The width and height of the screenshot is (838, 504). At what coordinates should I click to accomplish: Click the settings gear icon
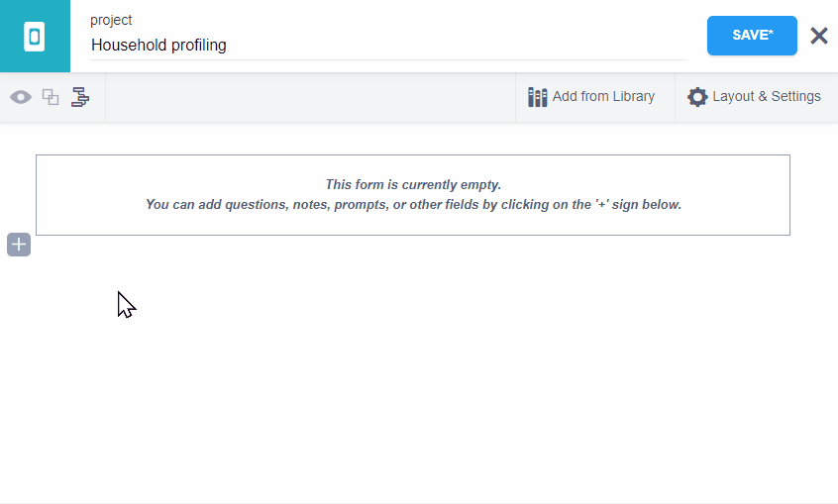point(697,97)
